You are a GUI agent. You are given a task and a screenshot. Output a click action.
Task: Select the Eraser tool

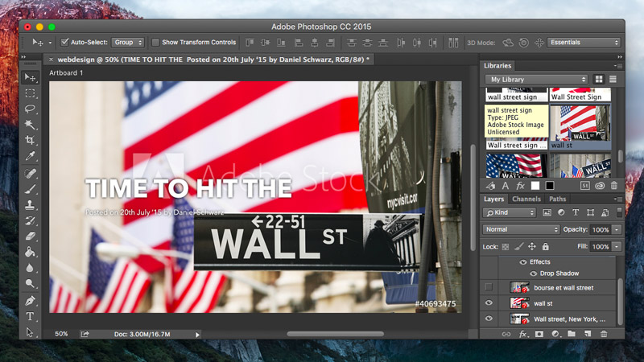point(30,236)
